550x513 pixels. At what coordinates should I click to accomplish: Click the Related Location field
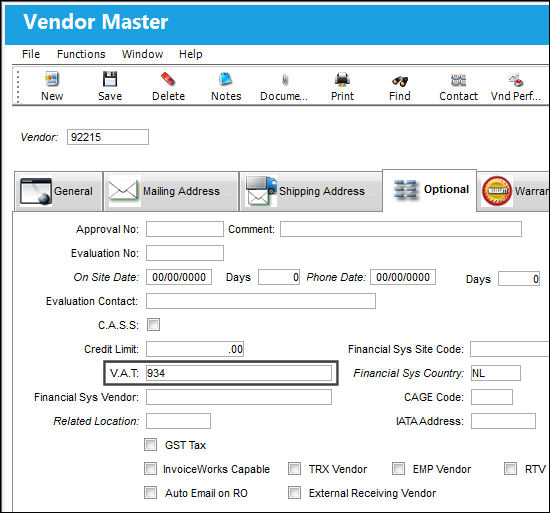coord(178,421)
